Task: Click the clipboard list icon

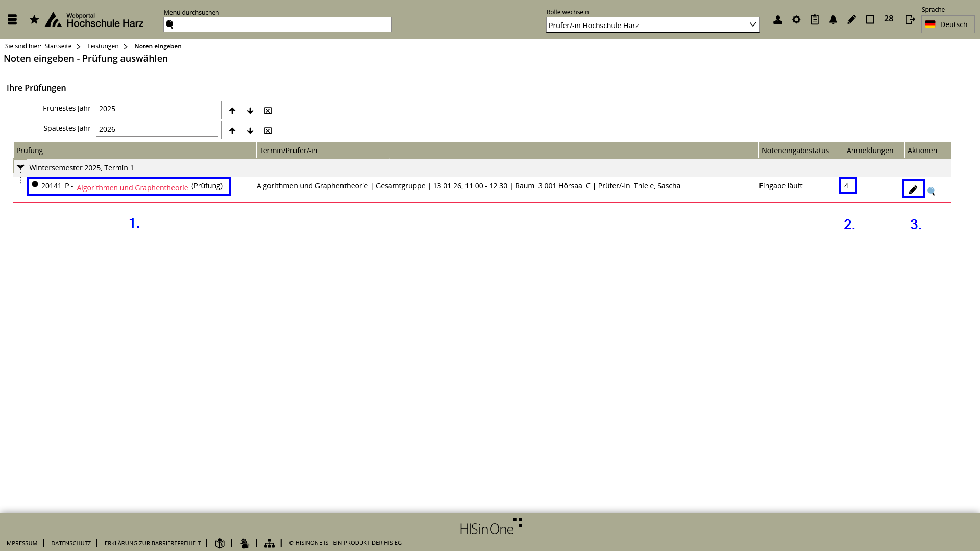Action: click(x=815, y=20)
